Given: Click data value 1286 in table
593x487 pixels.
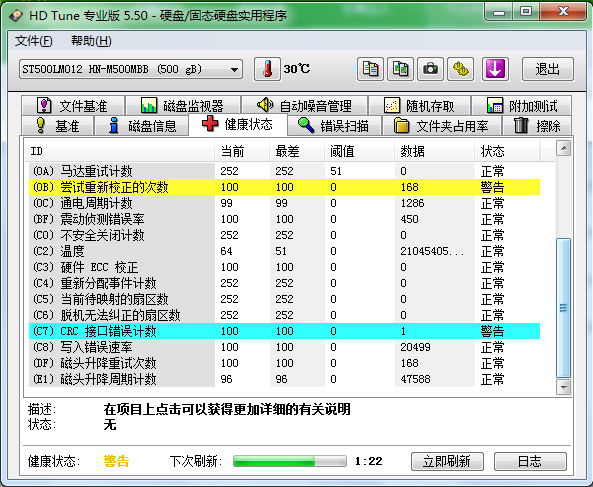Looking at the screenshot, I should point(412,203).
